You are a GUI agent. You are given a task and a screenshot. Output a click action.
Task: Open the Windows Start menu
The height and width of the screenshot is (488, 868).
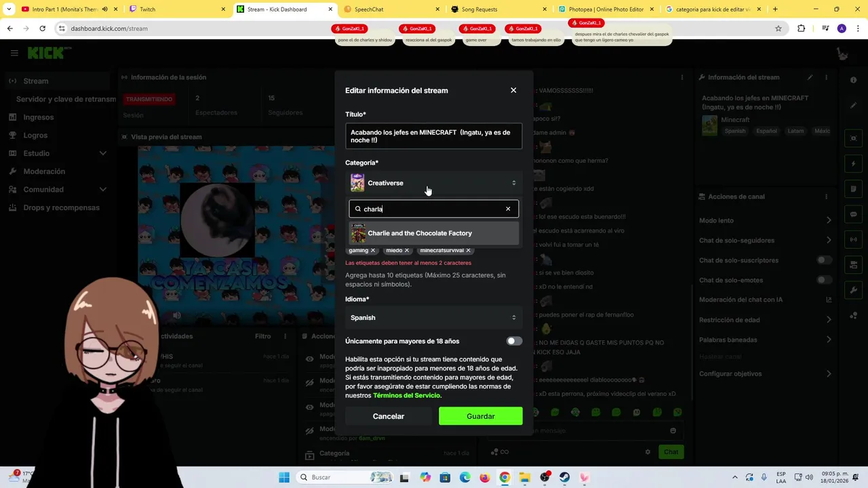click(284, 477)
